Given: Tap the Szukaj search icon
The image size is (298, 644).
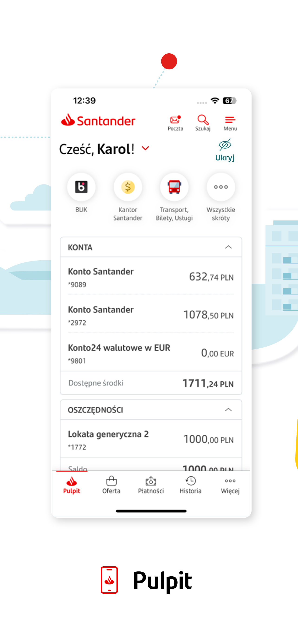Looking at the screenshot, I should point(203,123).
